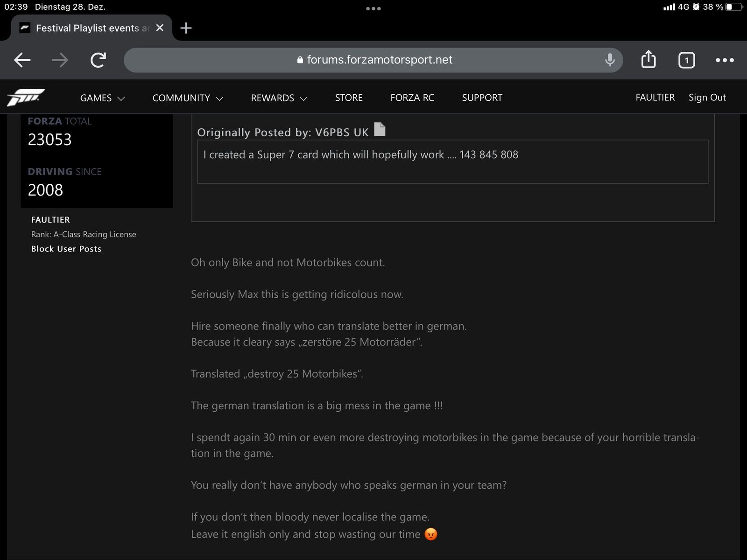This screenshot has height=560, width=747.
Task: Open the browser three-dot menu
Action: [725, 60]
